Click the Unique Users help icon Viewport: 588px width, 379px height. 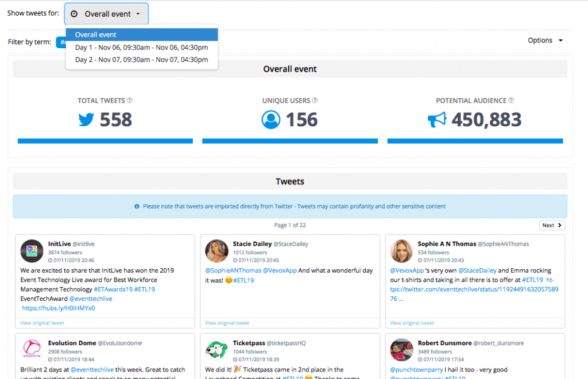[x=315, y=100]
